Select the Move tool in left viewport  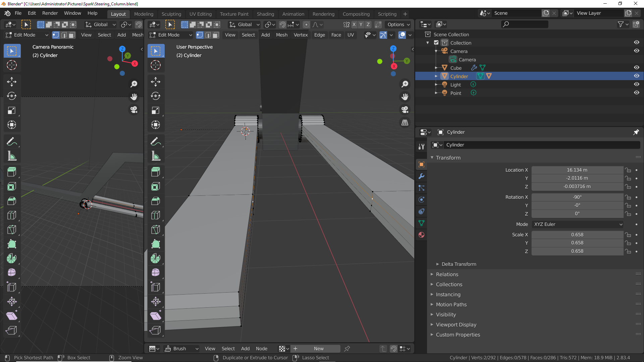tap(12, 82)
